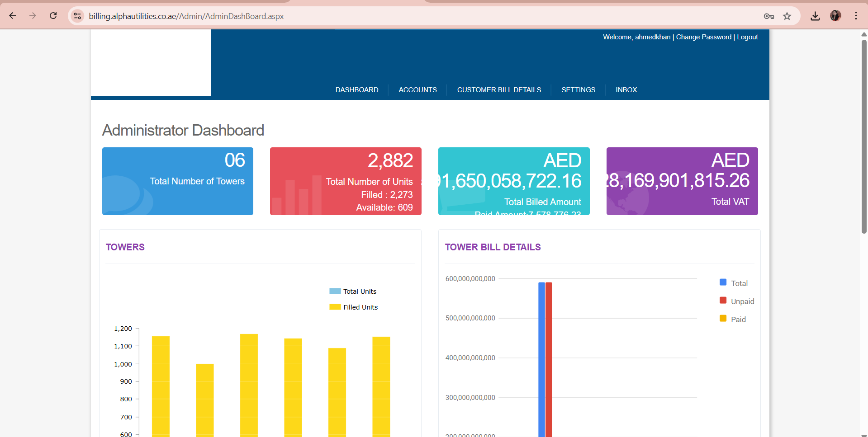Click the password manager key icon

click(x=768, y=16)
